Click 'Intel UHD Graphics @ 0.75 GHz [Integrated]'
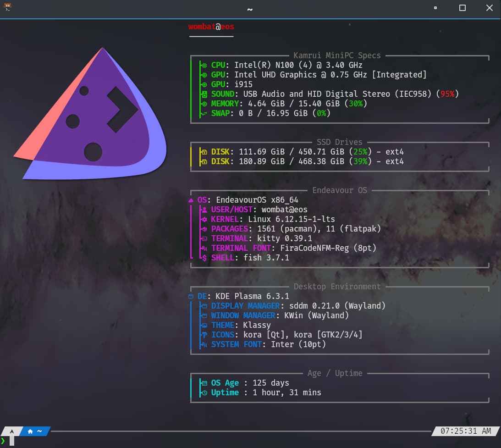This screenshot has width=501, height=448. point(330,75)
